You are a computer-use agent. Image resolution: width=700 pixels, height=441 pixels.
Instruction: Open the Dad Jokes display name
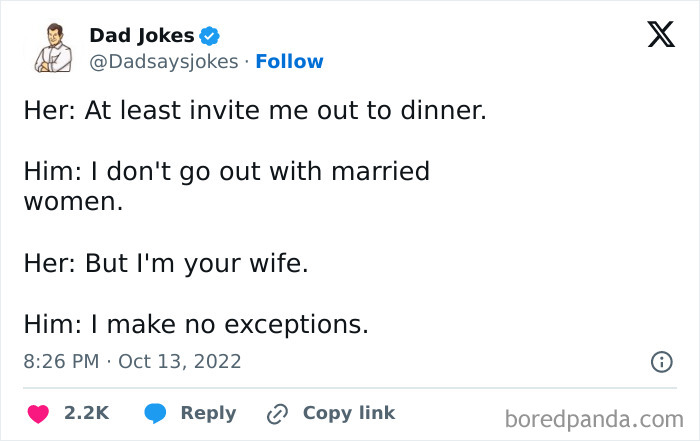pos(142,35)
